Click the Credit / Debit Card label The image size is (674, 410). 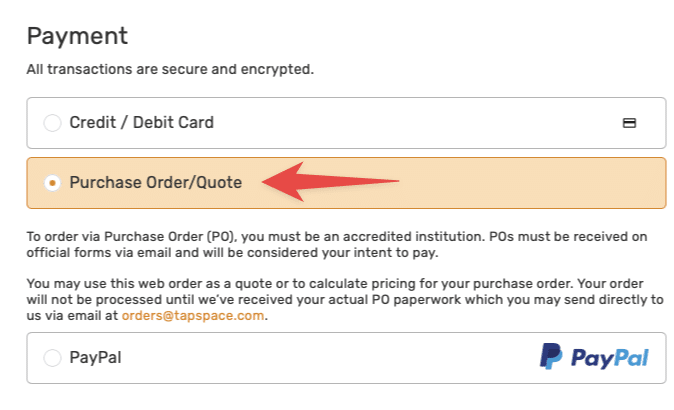pyautogui.click(x=141, y=123)
